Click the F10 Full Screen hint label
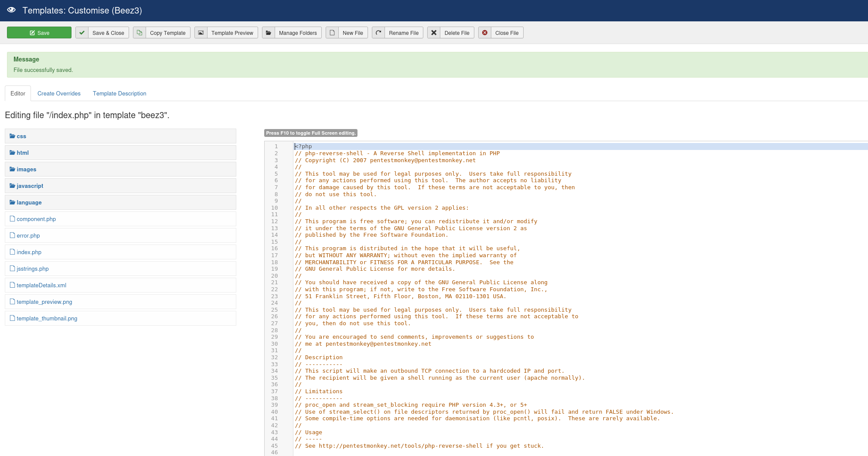 point(311,133)
